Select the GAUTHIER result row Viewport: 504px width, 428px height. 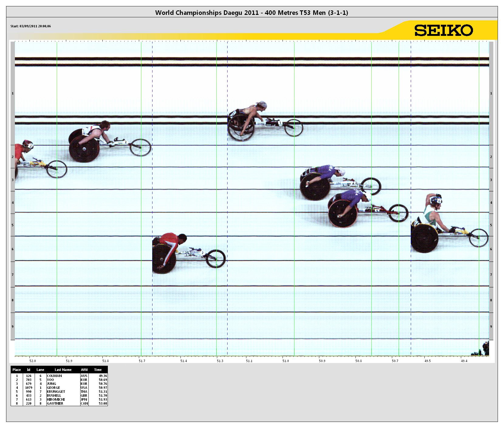pos(59,403)
